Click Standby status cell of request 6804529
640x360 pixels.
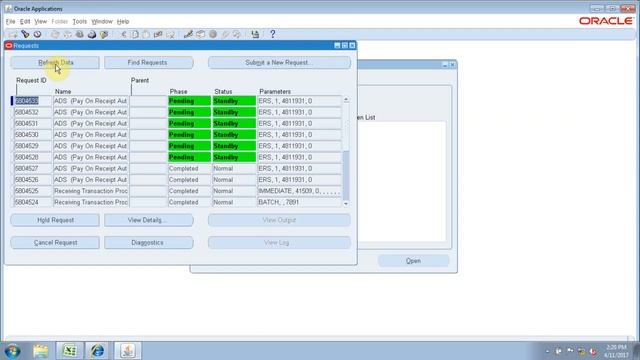pos(234,146)
